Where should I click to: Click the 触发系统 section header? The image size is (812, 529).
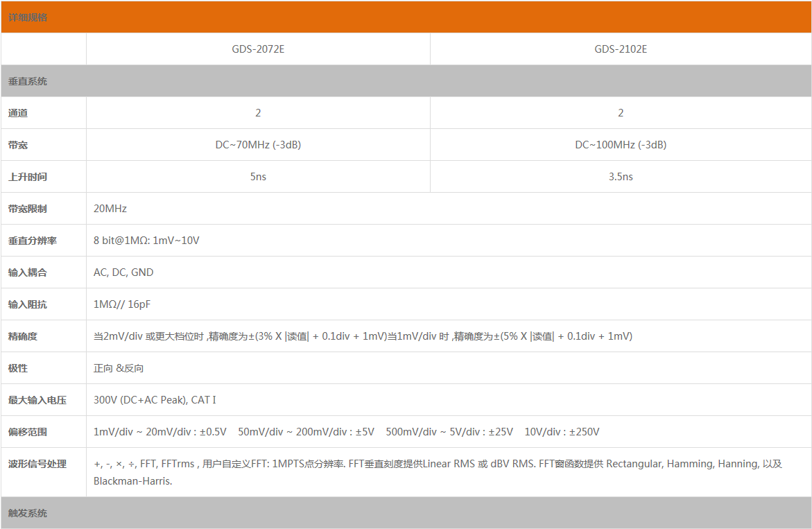coord(28,513)
